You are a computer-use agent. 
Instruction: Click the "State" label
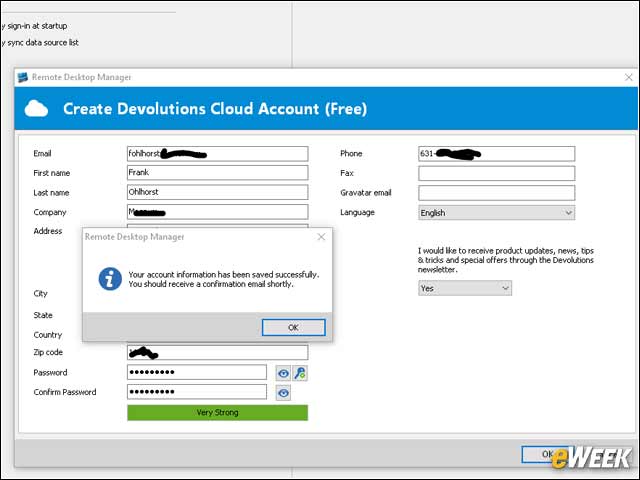coord(43,315)
